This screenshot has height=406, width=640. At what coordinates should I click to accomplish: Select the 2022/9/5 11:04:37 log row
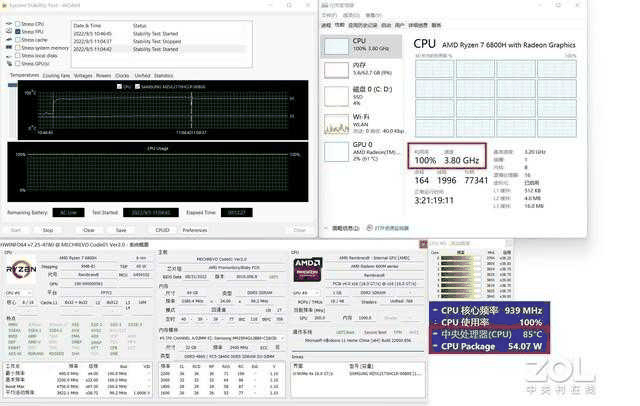159,42
